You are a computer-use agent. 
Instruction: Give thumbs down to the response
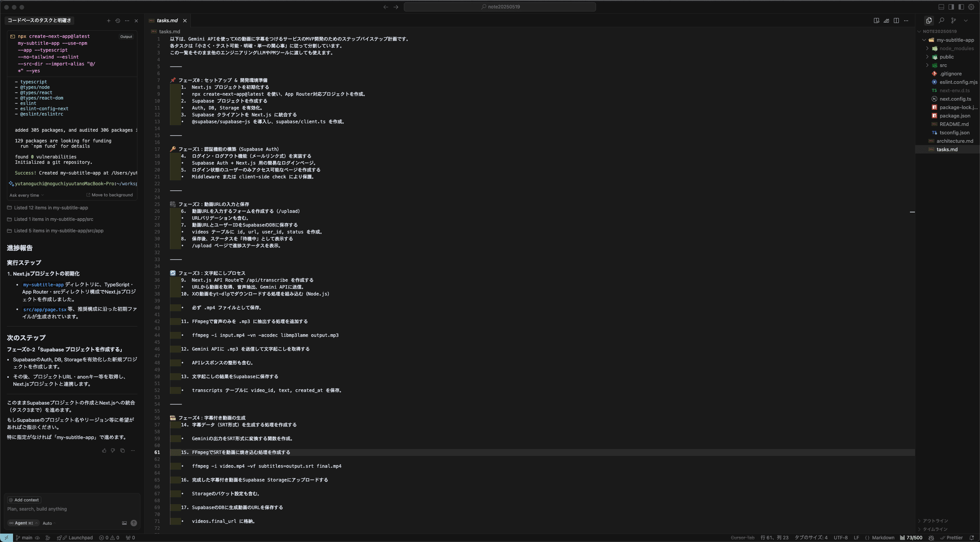point(113,451)
